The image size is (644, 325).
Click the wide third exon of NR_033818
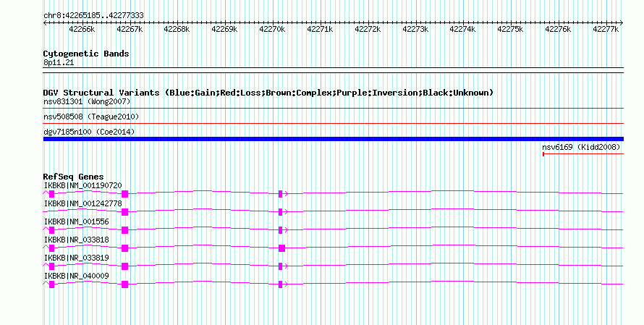281,248
